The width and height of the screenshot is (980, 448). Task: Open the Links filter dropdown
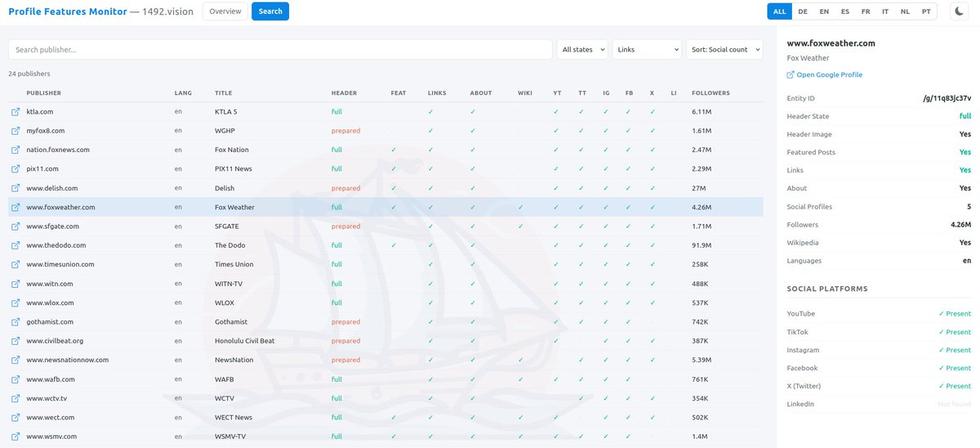coord(647,49)
